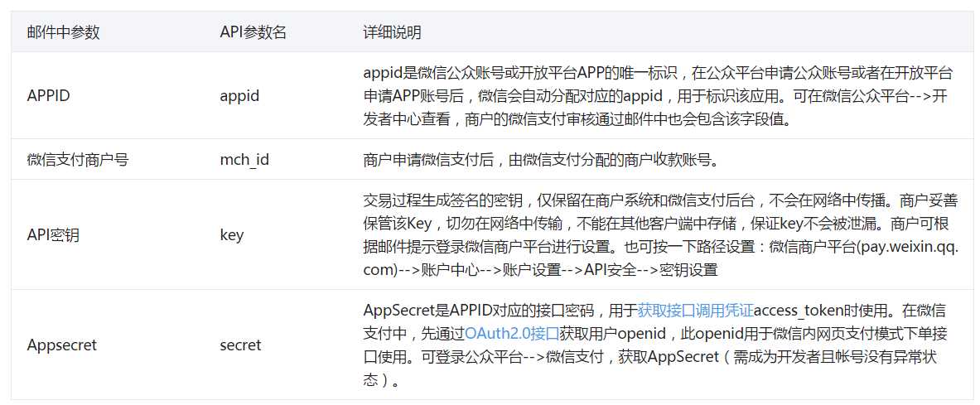Select the mch_id parameter cell
The width and height of the screenshot is (980, 405).
pos(244,159)
